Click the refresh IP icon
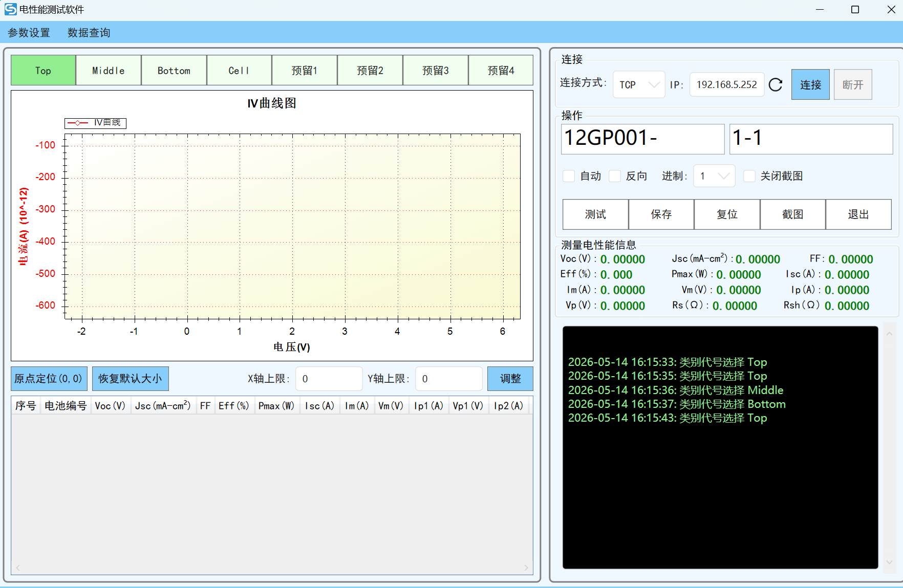This screenshot has height=588, width=903. pyautogui.click(x=776, y=84)
